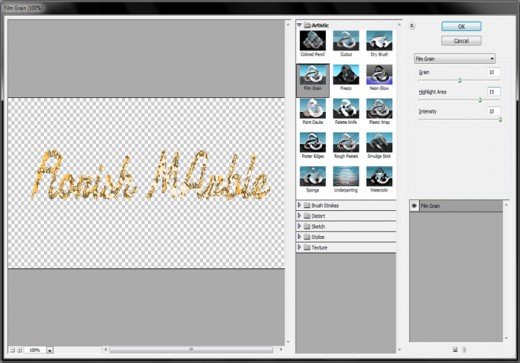The image size is (520, 363).
Task: Expand the Brush Strokes filter folder
Action: [x=299, y=205]
